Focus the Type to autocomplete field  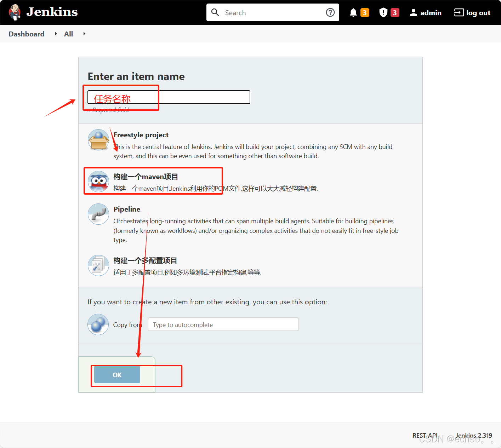[223, 324]
